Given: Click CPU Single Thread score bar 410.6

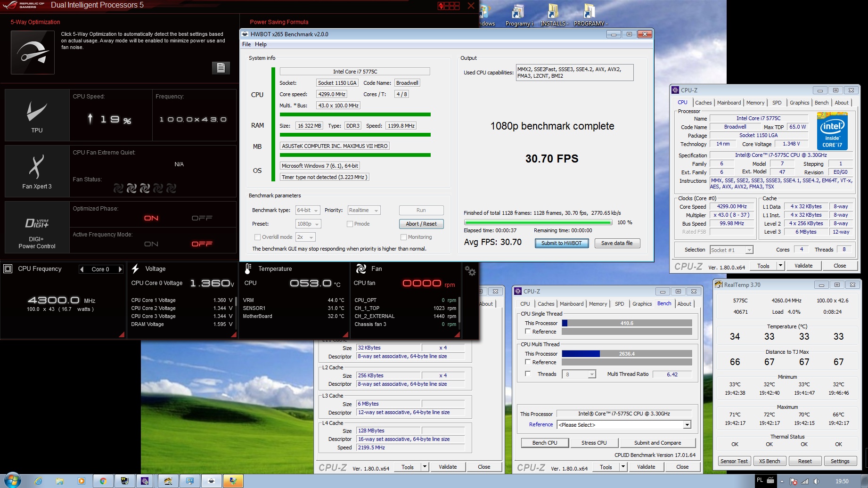Looking at the screenshot, I should tap(627, 323).
